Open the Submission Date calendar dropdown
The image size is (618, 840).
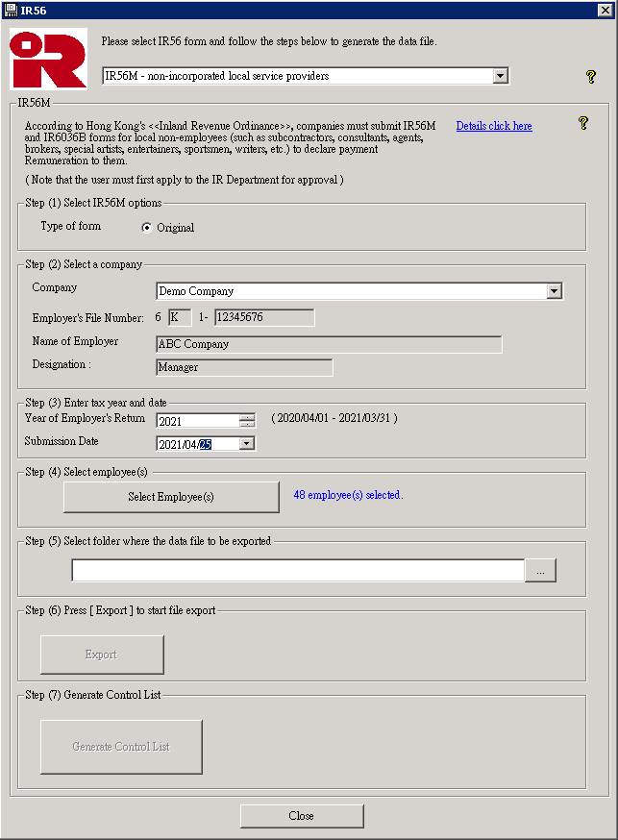coord(247,443)
